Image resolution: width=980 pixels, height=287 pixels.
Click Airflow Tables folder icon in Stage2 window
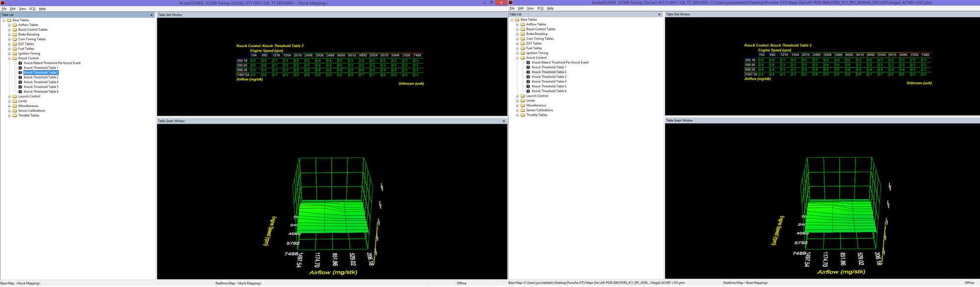tap(523, 25)
